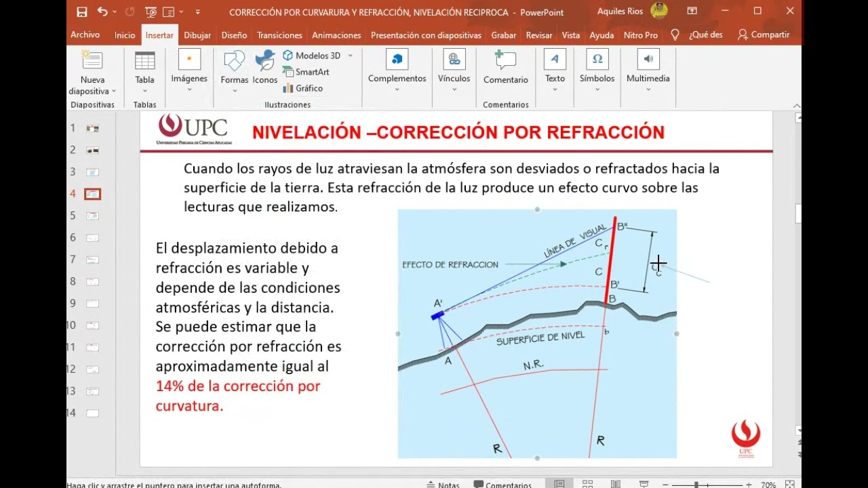Image resolution: width=868 pixels, height=488 pixels.
Task: Select slide 2 thumbnail
Action: point(92,150)
